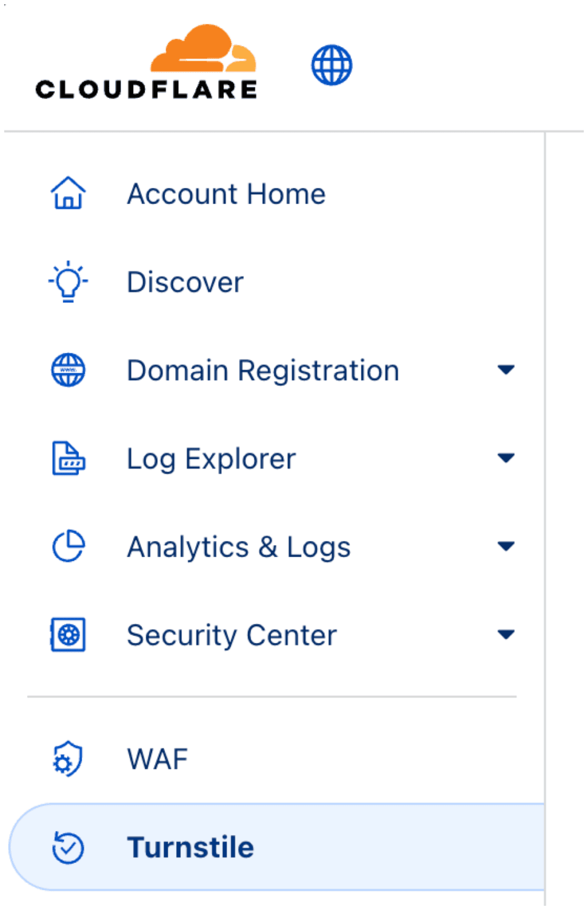Select the highlighted Turnstile item
The image size is (588, 910).
pos(276,847)
